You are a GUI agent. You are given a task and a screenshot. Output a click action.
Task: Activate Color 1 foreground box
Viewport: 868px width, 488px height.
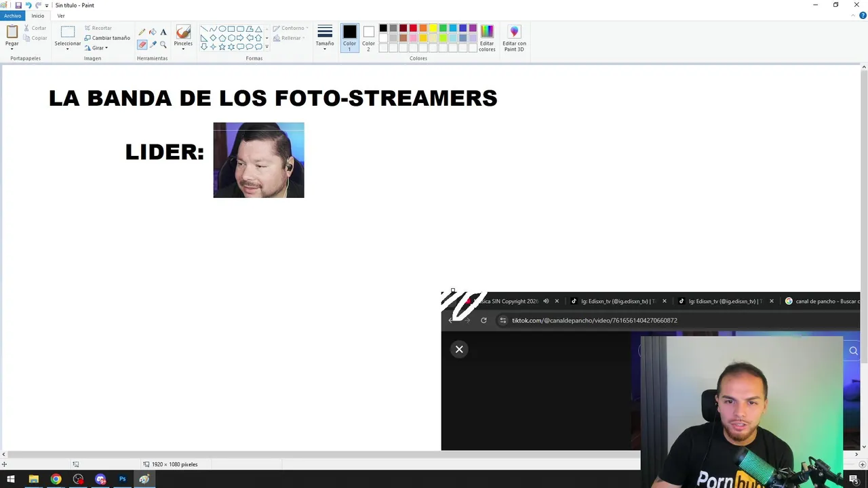(x=349, y=37)
